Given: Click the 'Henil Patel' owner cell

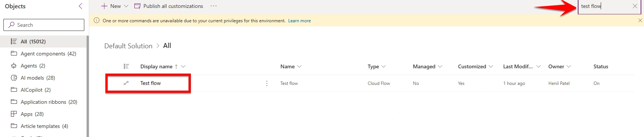Looking at the screenshot, I should pyautogui.click(x=559, y=83).
